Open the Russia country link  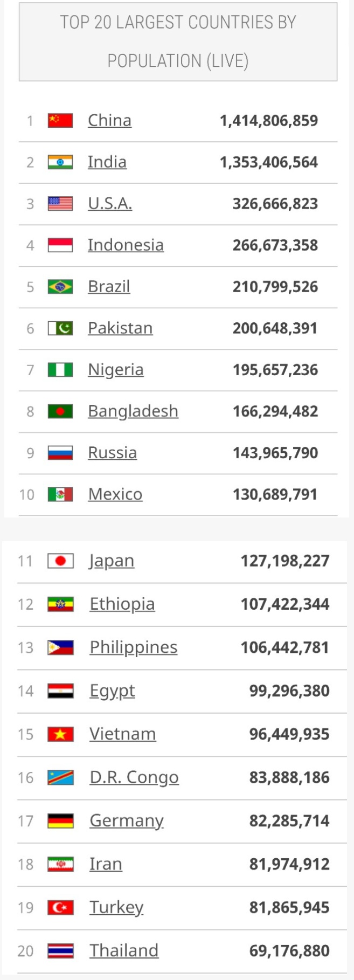(x=112, y=452)
